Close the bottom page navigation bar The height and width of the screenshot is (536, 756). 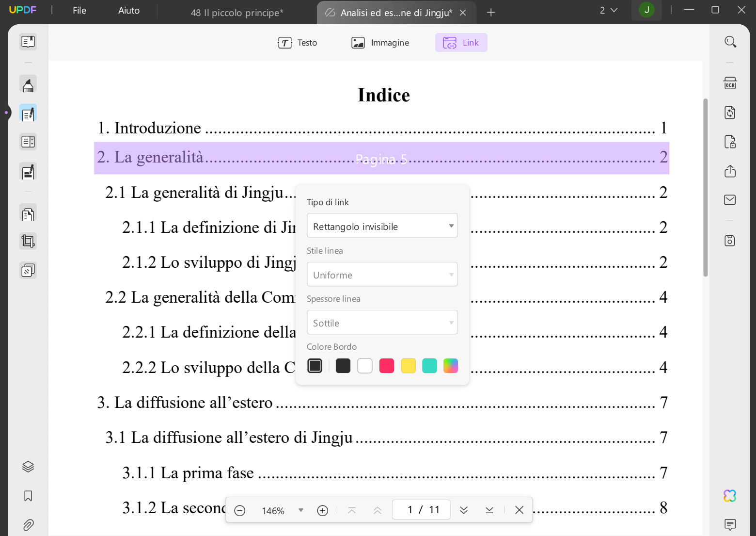pos(520,510)
